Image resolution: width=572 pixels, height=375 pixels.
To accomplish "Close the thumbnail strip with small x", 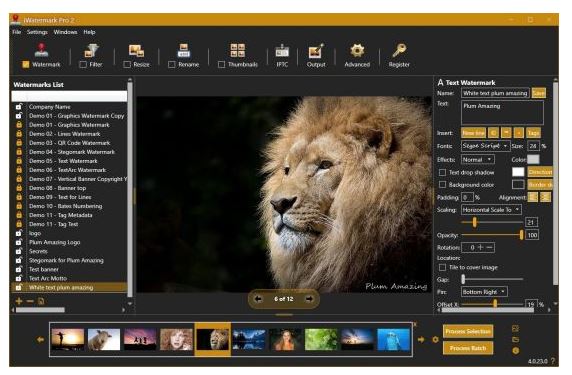I will coord(415,324).
